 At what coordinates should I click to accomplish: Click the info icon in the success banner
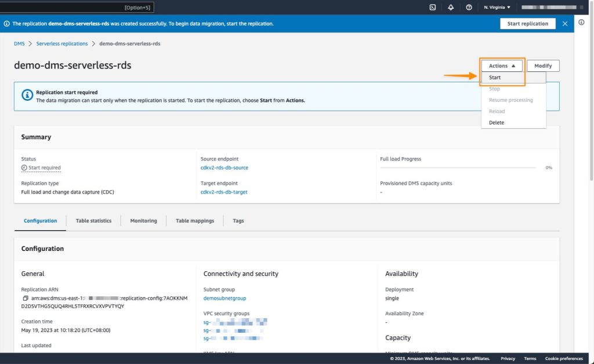tap(7, 23)
